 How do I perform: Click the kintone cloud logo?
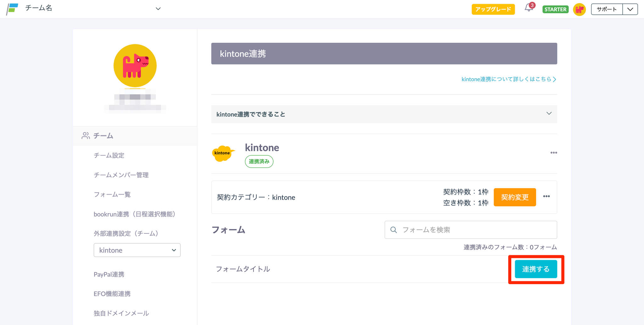223,153
